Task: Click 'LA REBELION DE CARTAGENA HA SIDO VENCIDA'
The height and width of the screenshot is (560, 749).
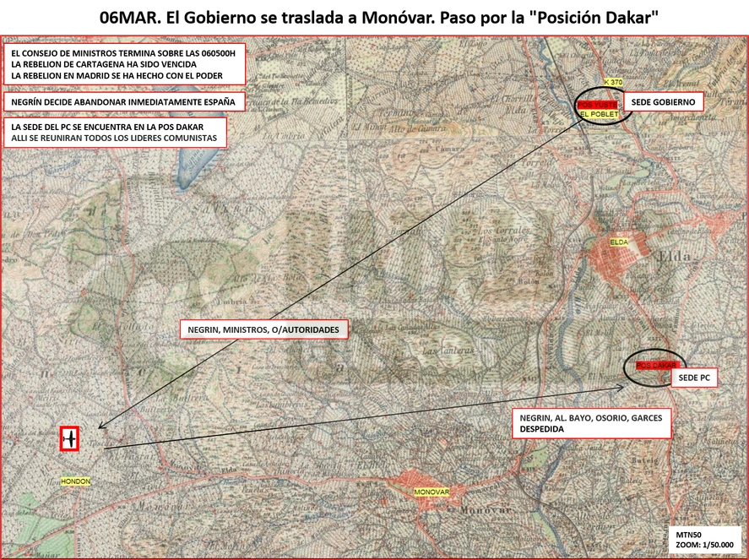Action: coord(104,64)
